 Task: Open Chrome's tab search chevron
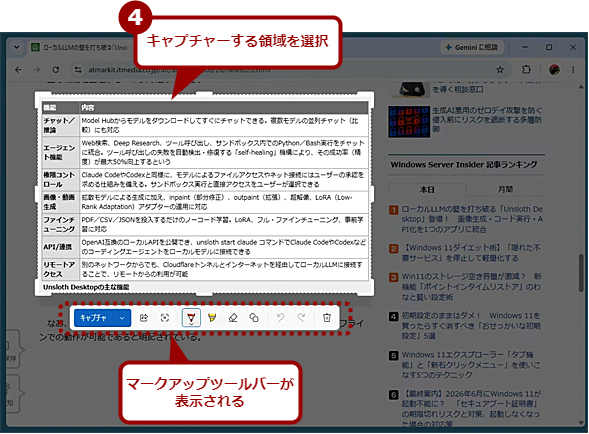coord(16,47)
